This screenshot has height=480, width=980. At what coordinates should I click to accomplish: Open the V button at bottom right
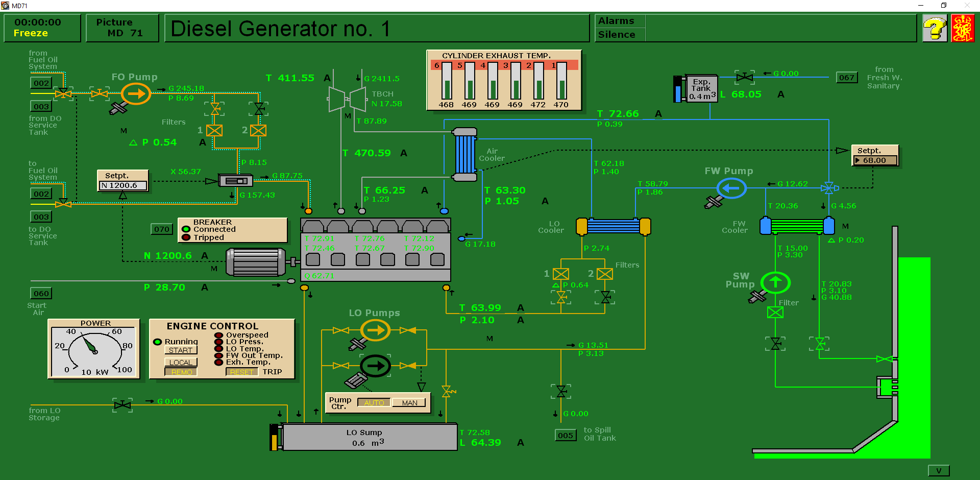938,471
